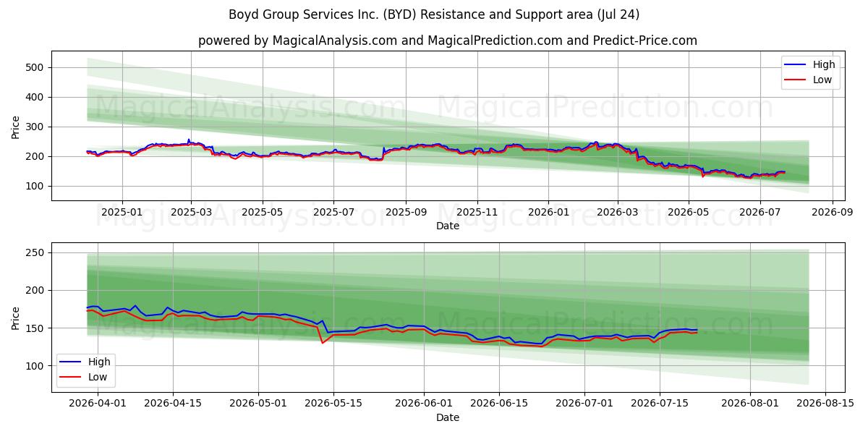The image size is (868, 434).
Task: Click the 'Date' axis label under bottom chart
Action: click(448, 418)
